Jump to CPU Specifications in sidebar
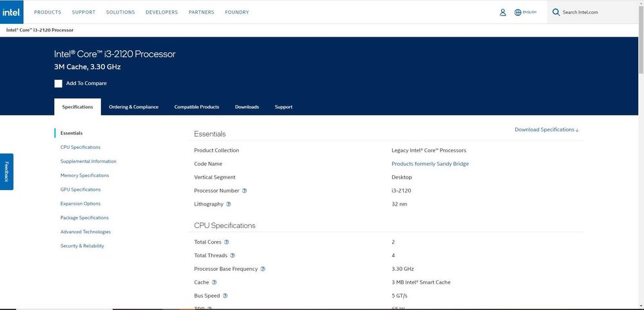Viewport: 644px width, 310px height. (80, 147)
